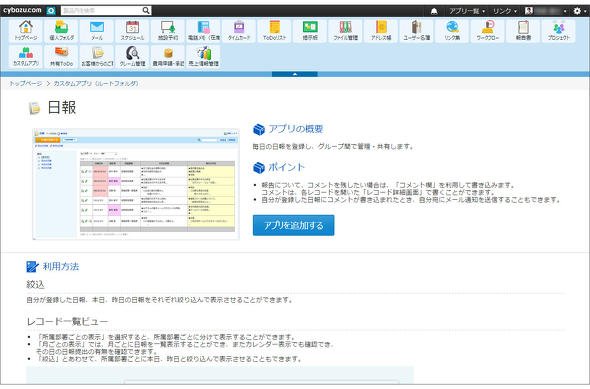Expand the リンク dropdown in header

point(505,11)
